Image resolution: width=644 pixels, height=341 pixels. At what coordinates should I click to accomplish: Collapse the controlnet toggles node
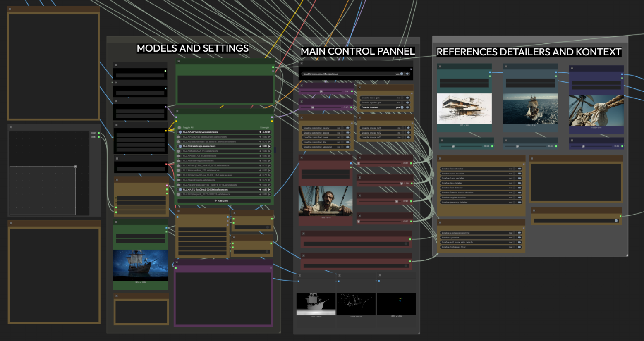(302, 118)
